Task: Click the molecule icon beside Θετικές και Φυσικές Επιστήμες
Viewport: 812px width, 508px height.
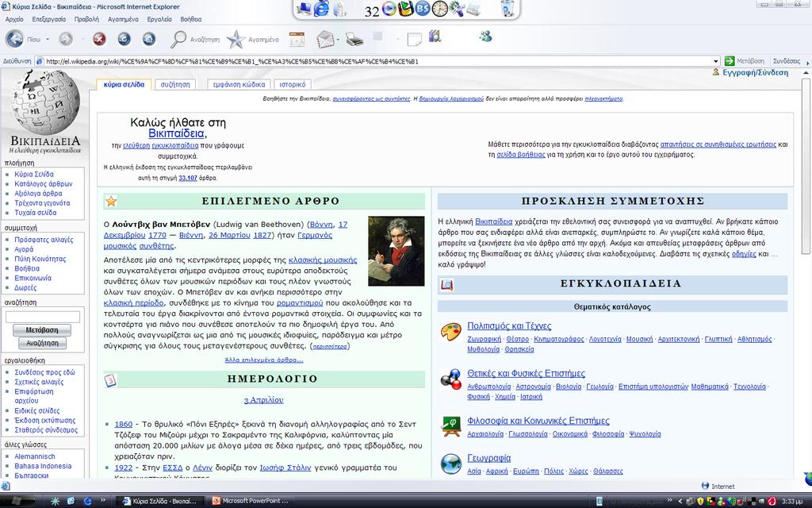Action: (451, 379)
